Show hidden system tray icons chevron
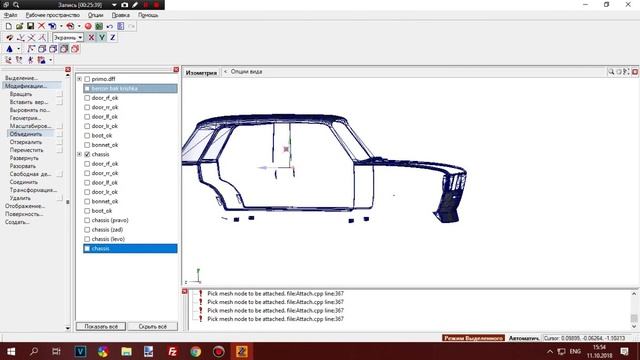Screen dimensions: 640x360 (x=550, y=351)
